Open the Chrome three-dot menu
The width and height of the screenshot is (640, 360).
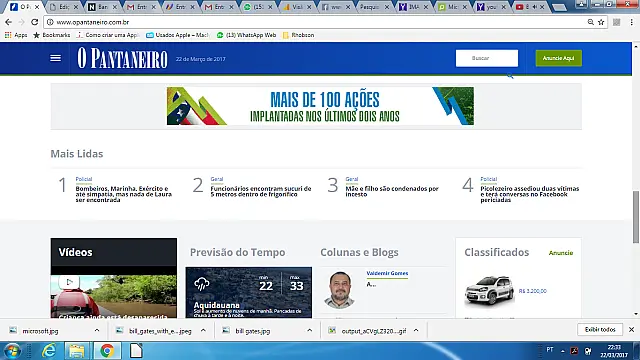coord(631,22)
